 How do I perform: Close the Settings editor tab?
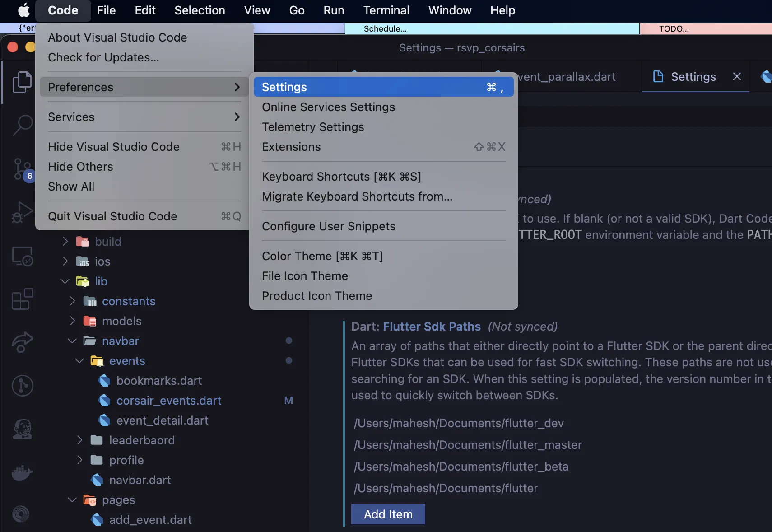tap(737, 77)
